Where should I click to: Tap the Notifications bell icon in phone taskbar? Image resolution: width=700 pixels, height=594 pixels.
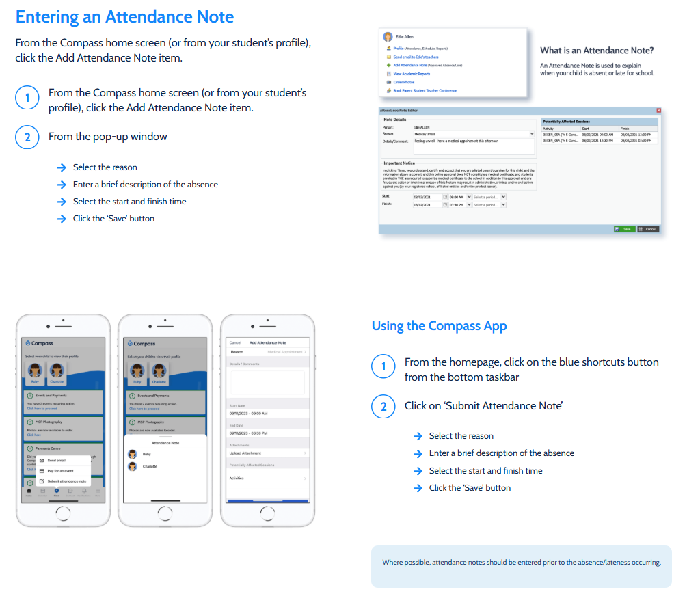[83, 491]
